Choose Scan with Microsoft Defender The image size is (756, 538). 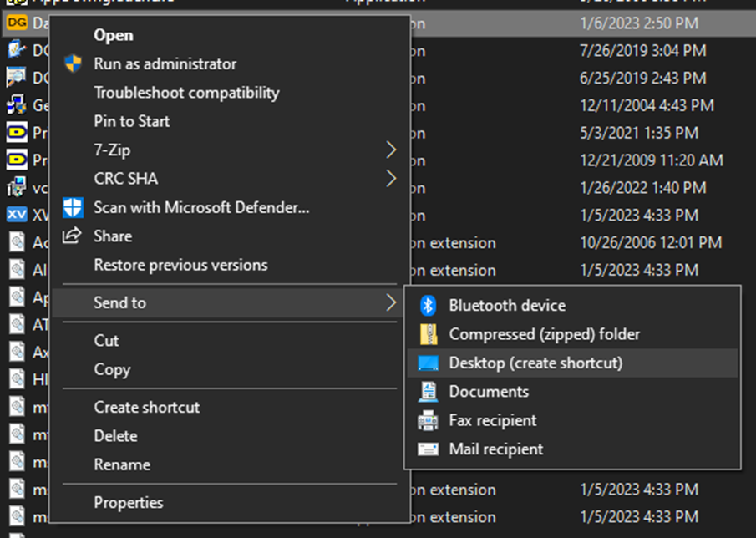[x=201, y=207]
